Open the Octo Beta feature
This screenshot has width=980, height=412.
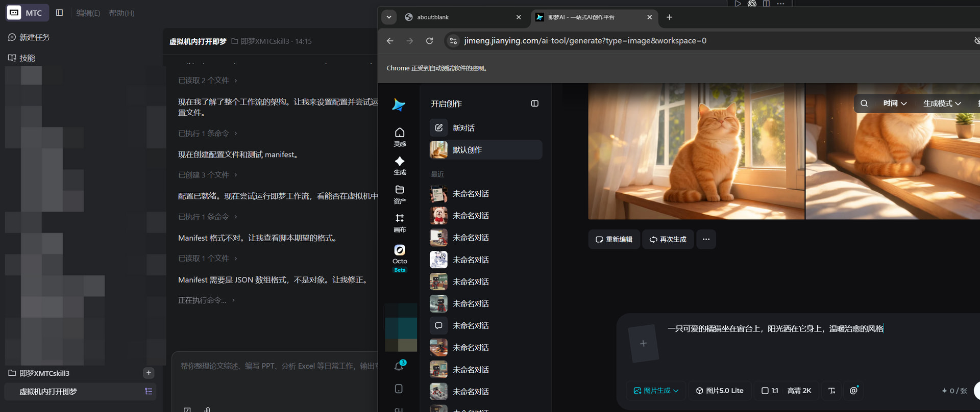coord(400,258)
